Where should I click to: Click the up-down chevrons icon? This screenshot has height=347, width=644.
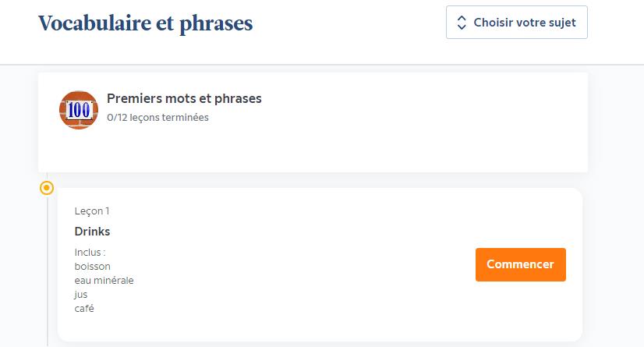462,23
